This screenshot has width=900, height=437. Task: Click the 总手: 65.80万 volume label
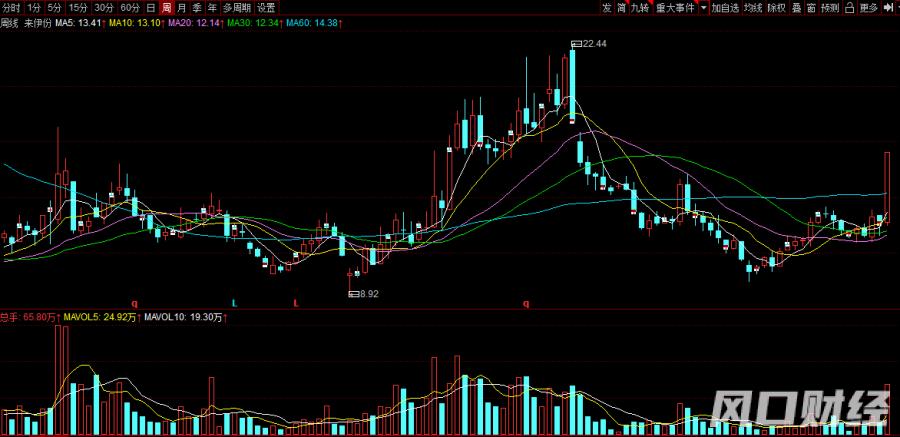point(30,317)
